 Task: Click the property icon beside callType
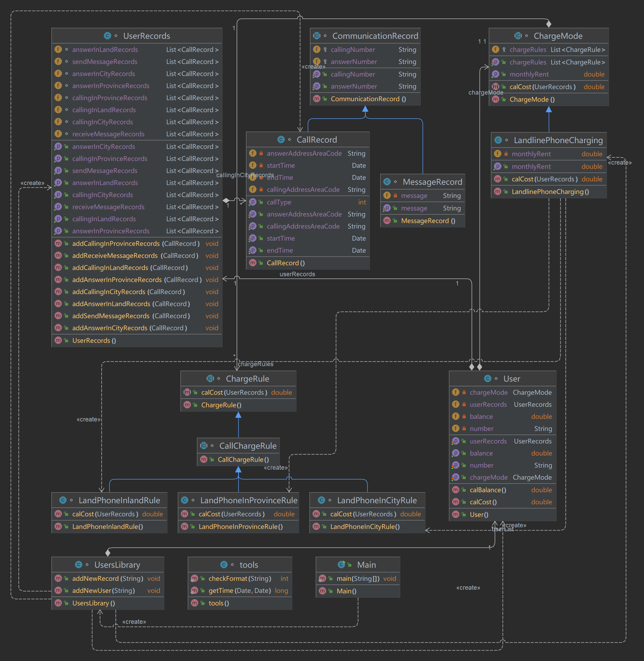[253, 202]
